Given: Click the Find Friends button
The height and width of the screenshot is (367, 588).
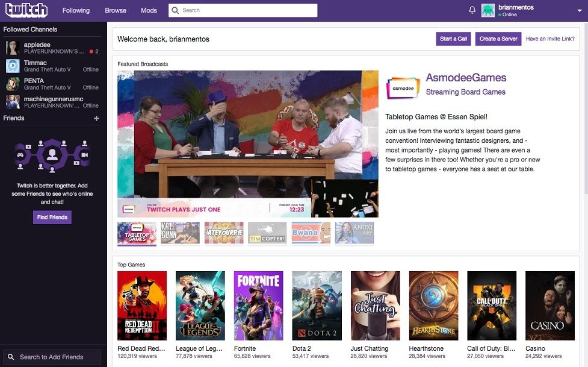Looking at the screenshot, I should pos(52,217).
